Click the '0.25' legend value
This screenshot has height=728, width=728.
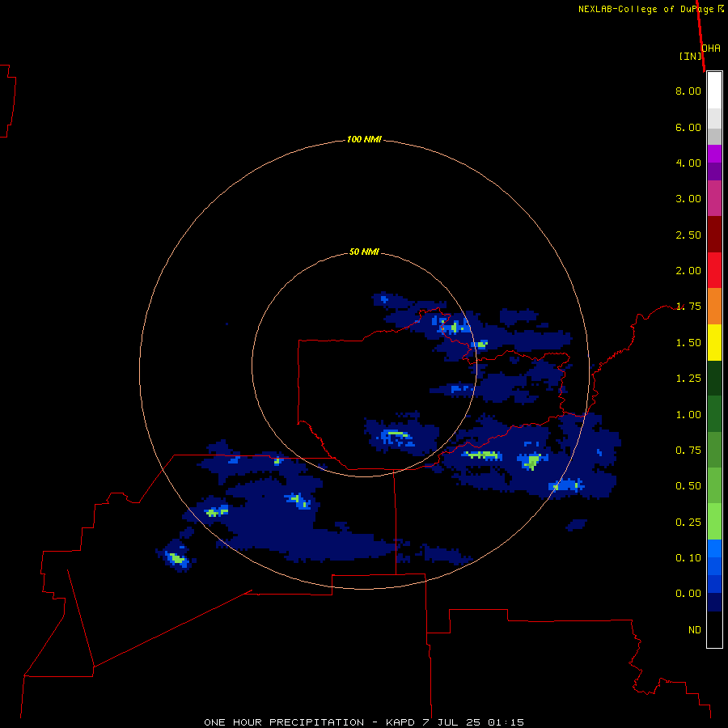click(688, 523)
